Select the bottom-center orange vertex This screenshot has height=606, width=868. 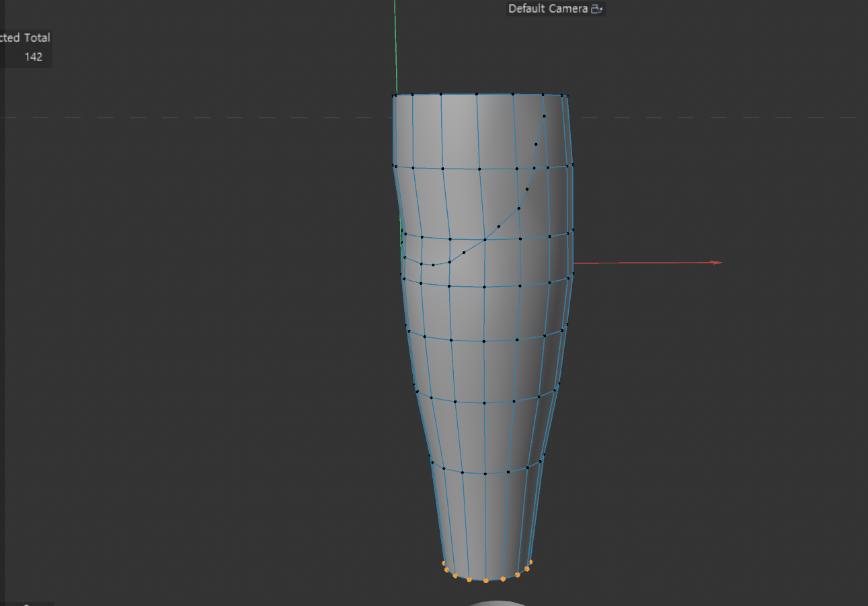point(485,580)
